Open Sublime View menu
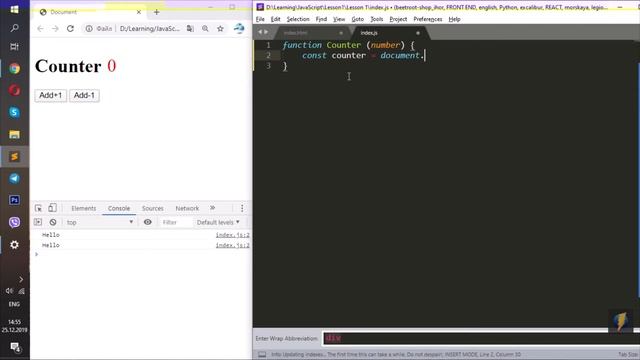This screenshot has width=640, height=360. [x=339, y=19]
